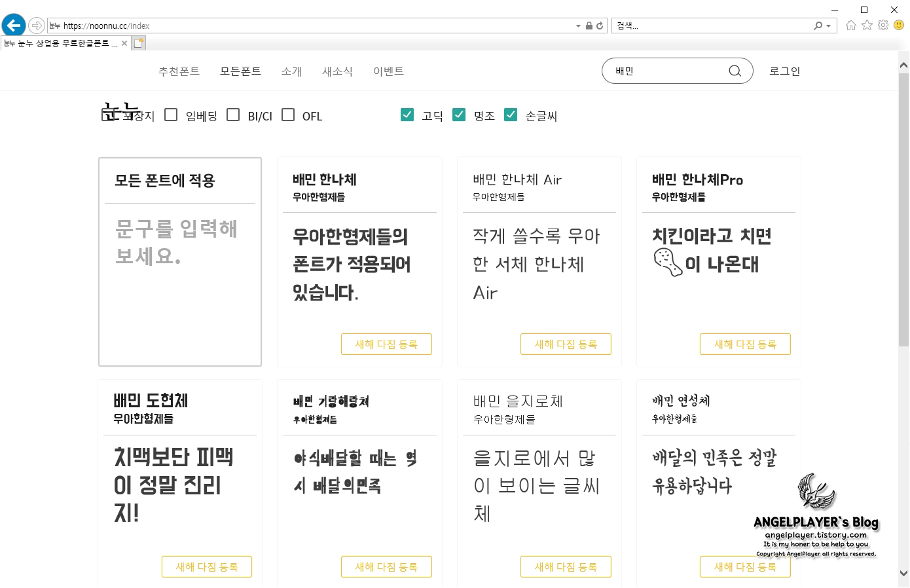
Task: Click 새해 다짐 등록 on 기랑해랑체 card
Action: pos(386,567)
